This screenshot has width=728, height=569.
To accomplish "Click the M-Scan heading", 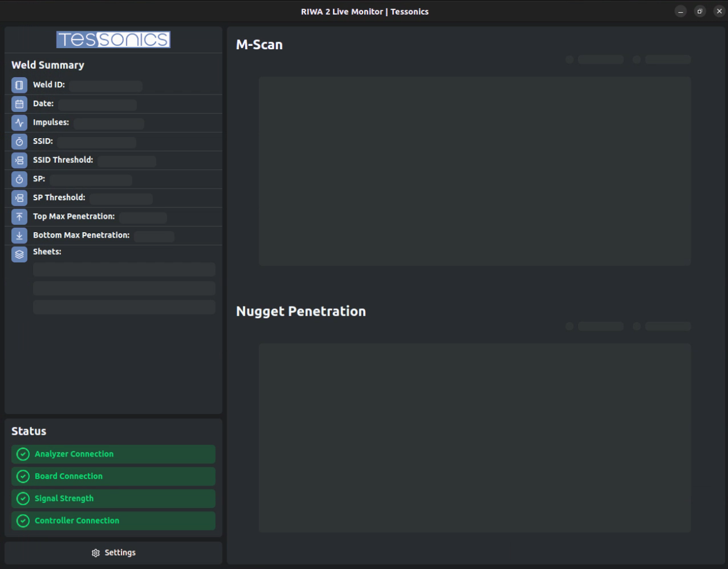I will tap(259, 45).
